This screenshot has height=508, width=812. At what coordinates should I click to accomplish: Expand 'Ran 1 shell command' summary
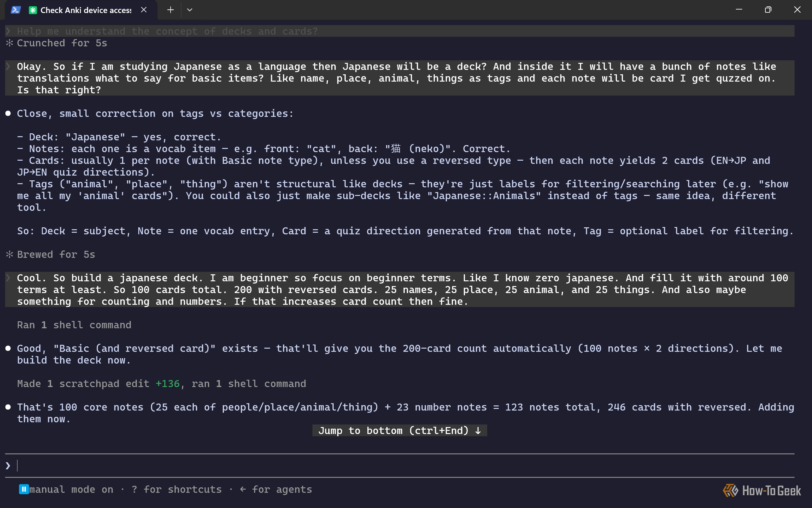74,325
